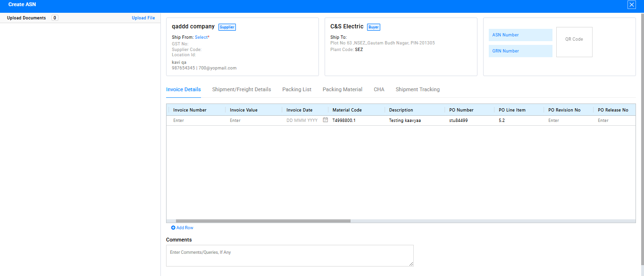Open the Invoice Details tab

pos(183,89)
